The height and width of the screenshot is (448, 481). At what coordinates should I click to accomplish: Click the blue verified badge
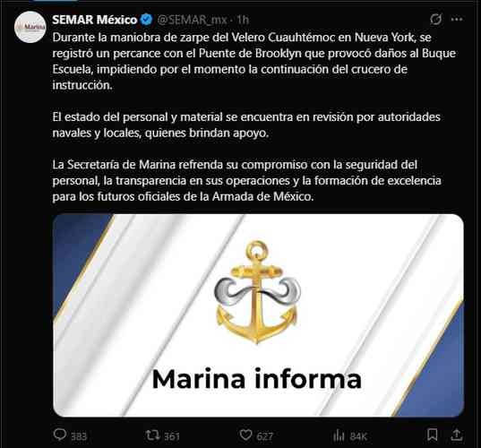click(x=146, y=20)
